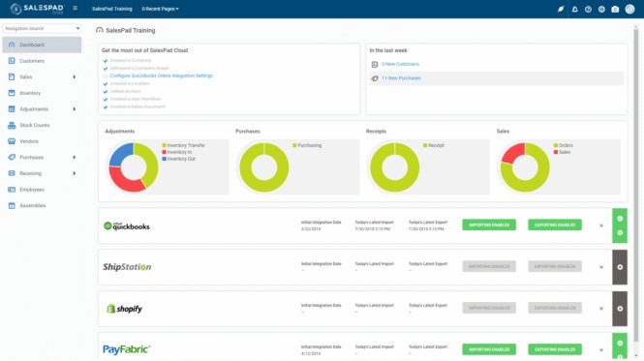Click Configure QuickBooks Online Integration Settings link
The height and width of the screenshot is (361, 644).
pos(162,75)
